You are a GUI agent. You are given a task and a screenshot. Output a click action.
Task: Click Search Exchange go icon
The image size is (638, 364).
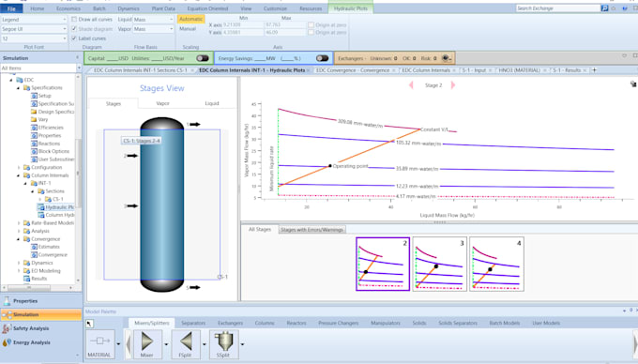[x=604, y=8]
